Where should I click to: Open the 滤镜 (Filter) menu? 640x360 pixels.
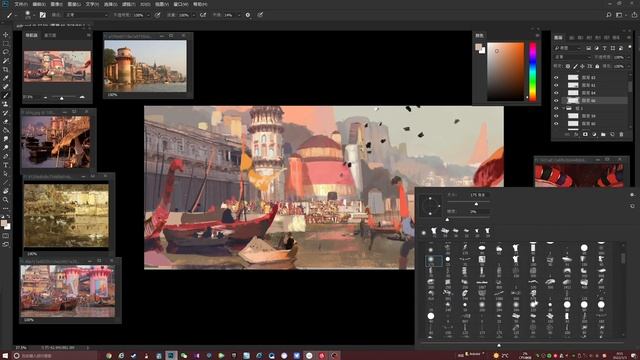point(128,4)
